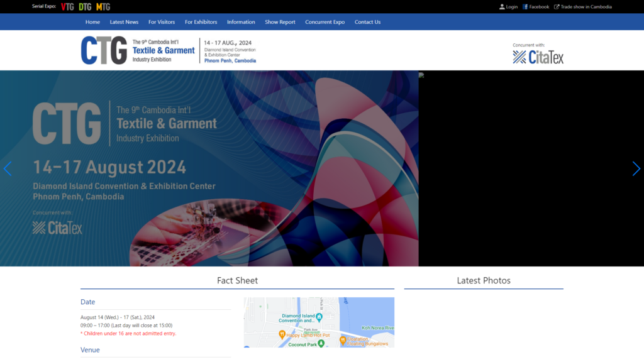Click the Happy Lamb Hot Pot map pin
The image size is (644, 362).
[282, 334]
